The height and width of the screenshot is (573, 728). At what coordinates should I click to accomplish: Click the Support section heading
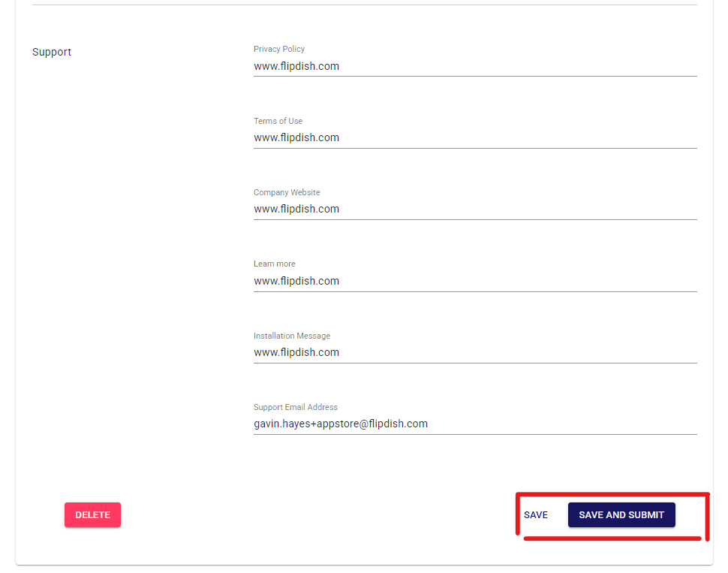(x=52, y=52)
